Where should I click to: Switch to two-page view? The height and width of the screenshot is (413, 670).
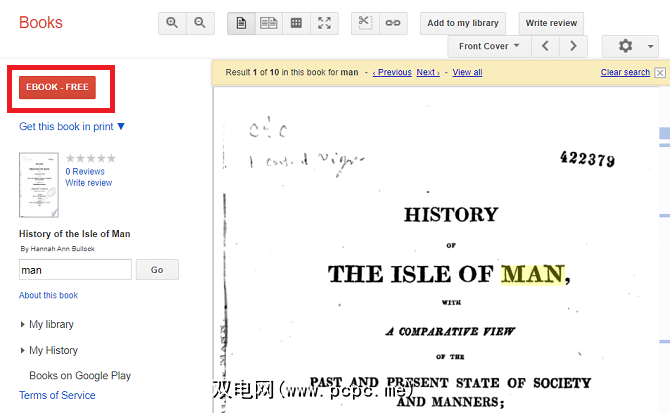pos(268,23)
